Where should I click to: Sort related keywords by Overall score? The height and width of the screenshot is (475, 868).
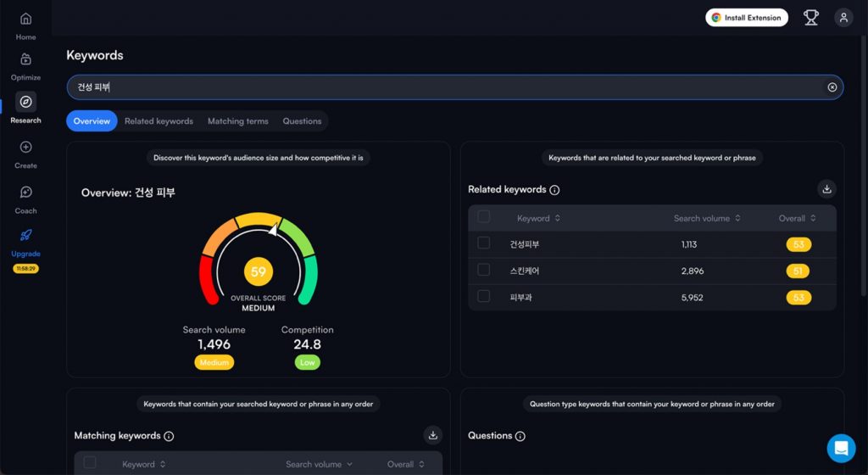pyautogui.click(x=797, y=218)
